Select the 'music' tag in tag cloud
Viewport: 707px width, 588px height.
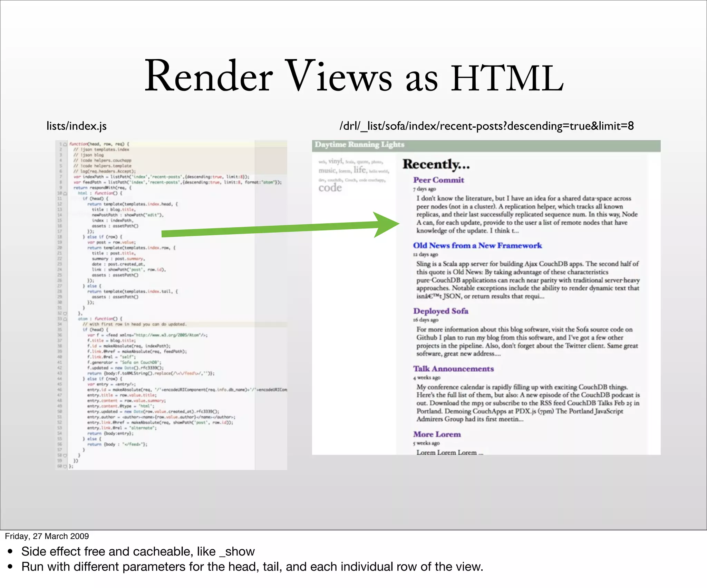click(x=327, y=170)
